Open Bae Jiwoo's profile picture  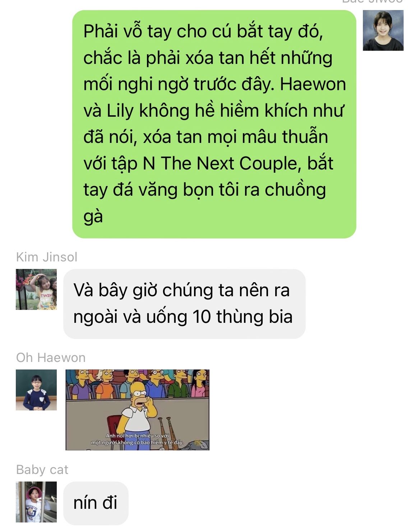coord(383,31)
